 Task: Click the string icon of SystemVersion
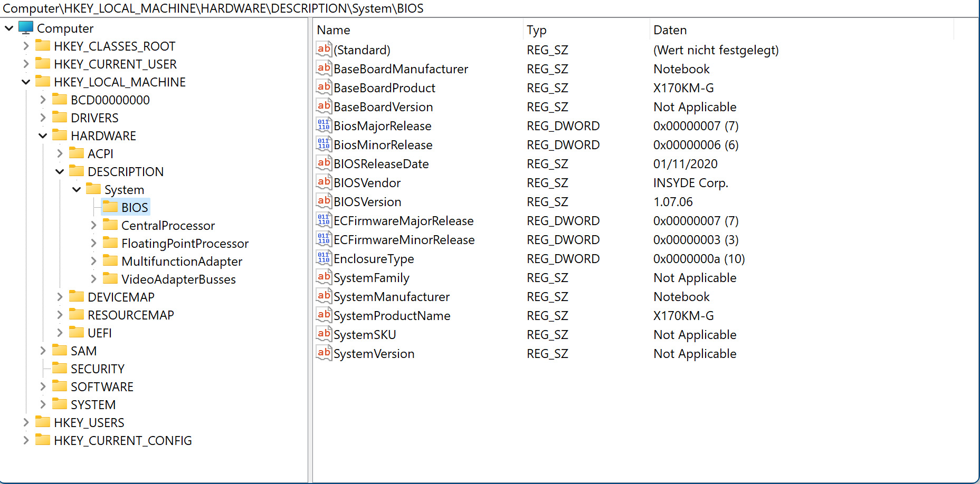pos(324,353)
